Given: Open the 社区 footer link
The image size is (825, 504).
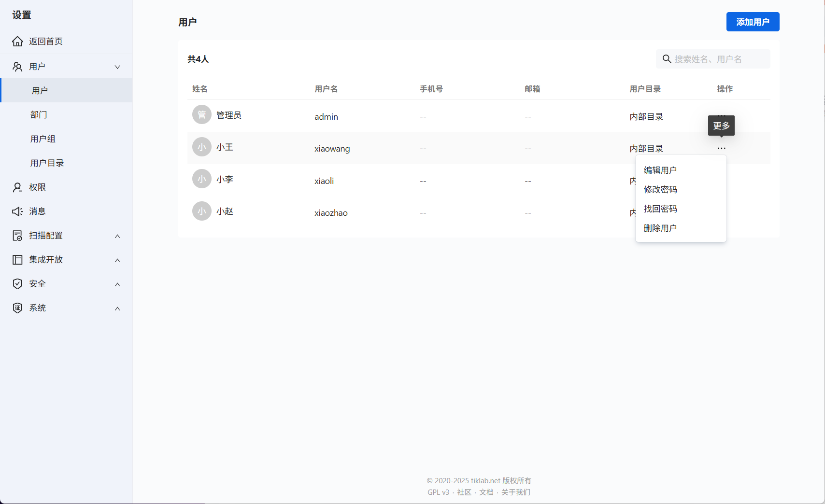Looking at the screenshot, I should pos(464,492).
